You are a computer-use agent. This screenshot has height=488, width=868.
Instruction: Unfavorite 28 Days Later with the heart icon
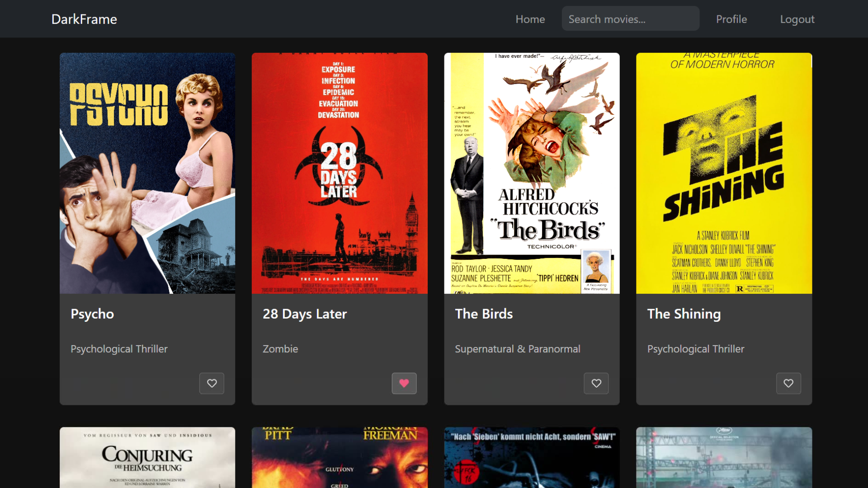coord(404,383)
